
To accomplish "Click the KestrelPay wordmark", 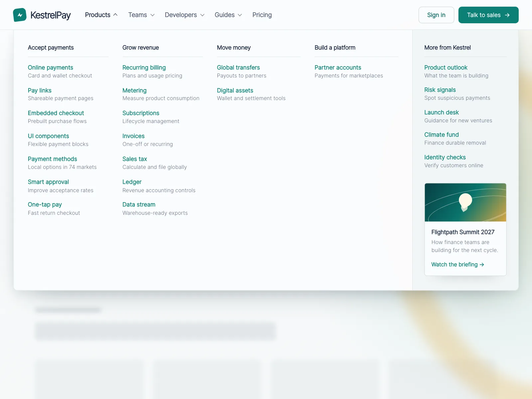I will coord(51,15).
